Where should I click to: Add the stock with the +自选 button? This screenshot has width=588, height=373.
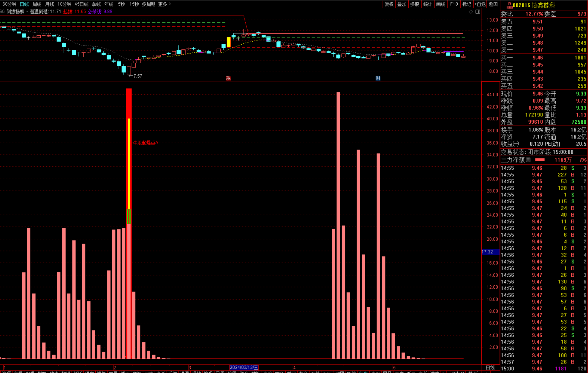coord(480,4)
